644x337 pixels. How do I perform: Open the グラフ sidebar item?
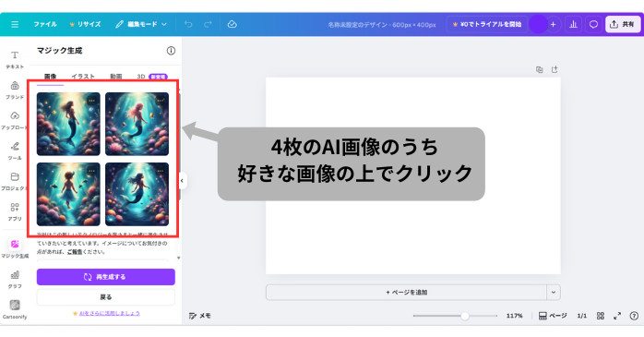point(15,279)
